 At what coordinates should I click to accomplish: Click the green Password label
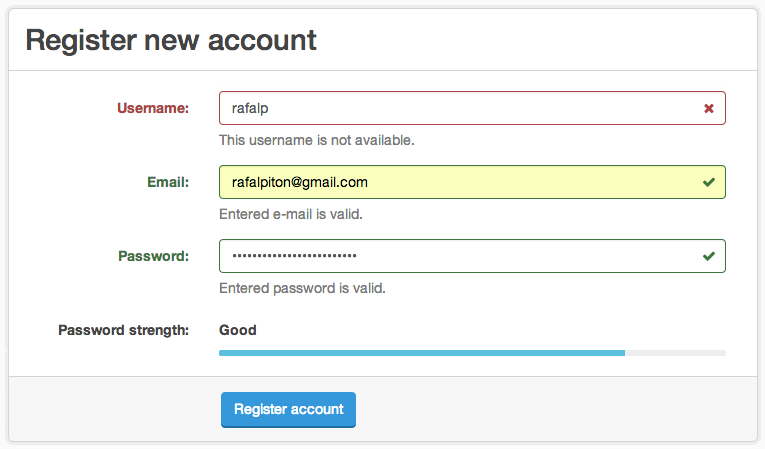pos(153,256)
